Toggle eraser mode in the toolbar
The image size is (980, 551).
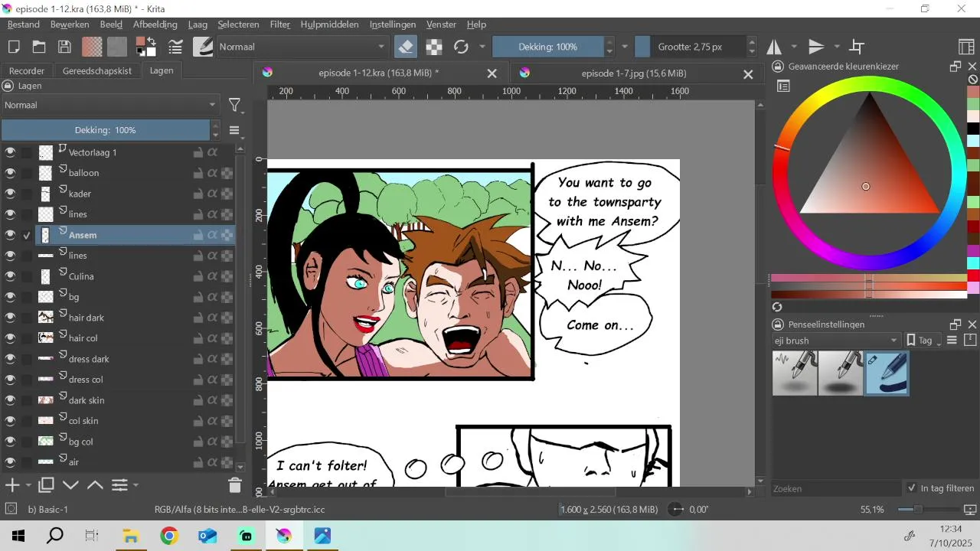point(406,47)
